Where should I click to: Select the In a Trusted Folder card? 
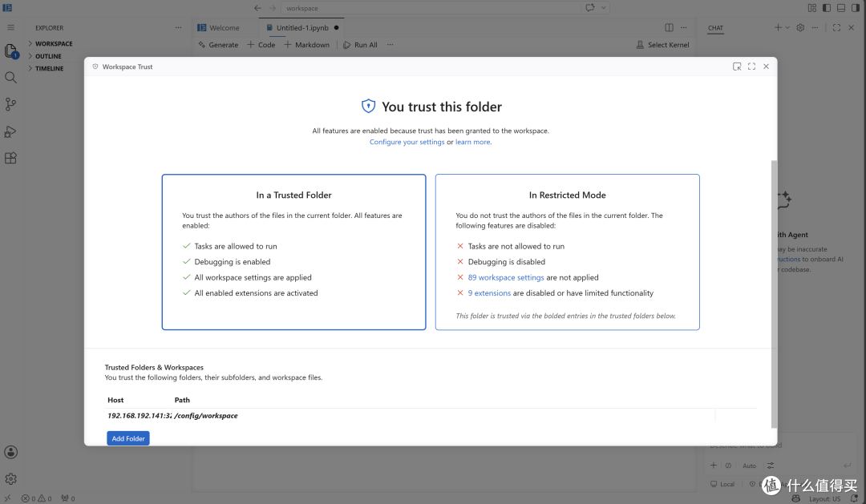pos(293,252)
